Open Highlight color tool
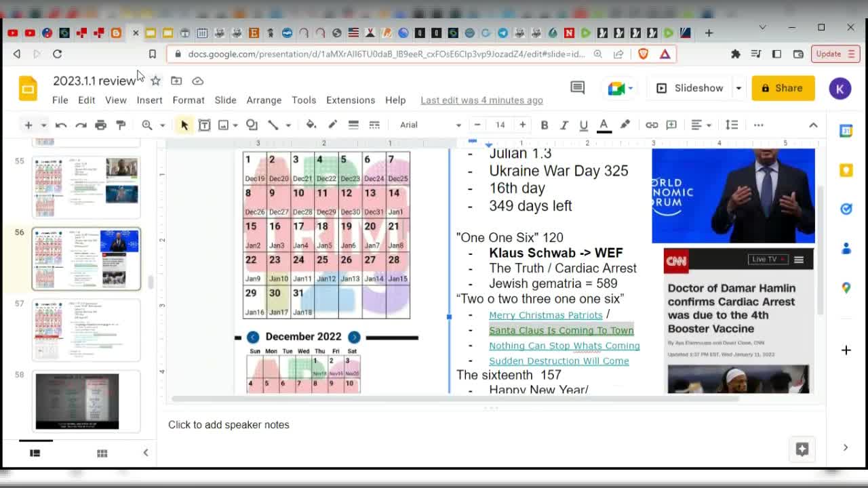The width and height of the screenshot is (868, 488). pos(625,125)
